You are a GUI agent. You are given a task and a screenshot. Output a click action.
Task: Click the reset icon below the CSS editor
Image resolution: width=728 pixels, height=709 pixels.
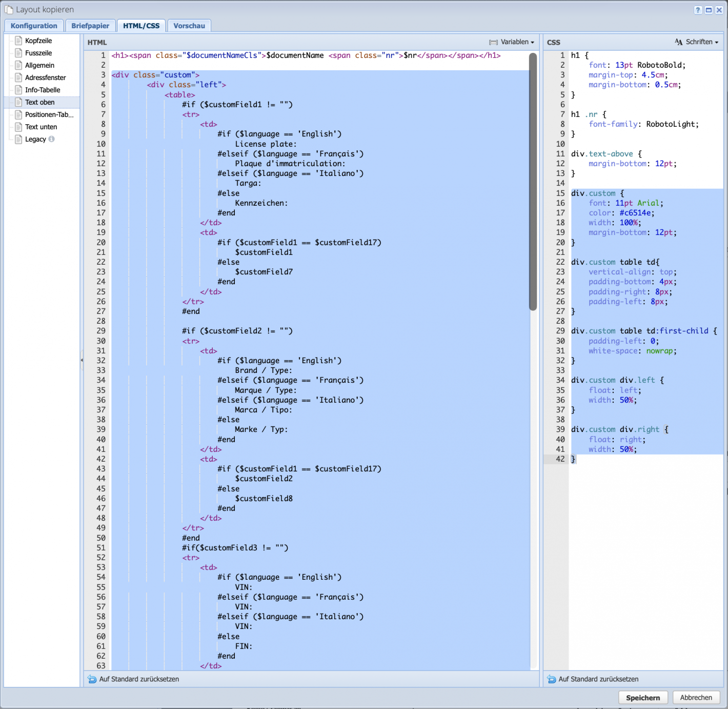pos(551,679)
